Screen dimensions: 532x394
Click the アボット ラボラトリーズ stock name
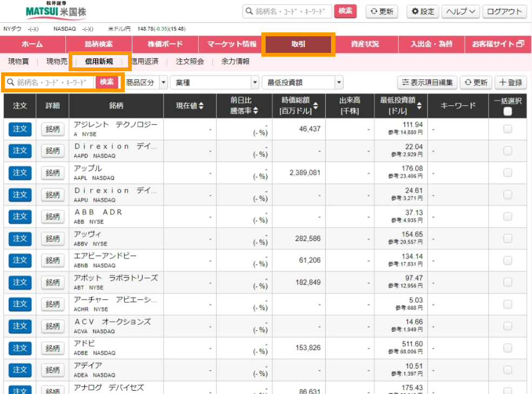[116, 278]
